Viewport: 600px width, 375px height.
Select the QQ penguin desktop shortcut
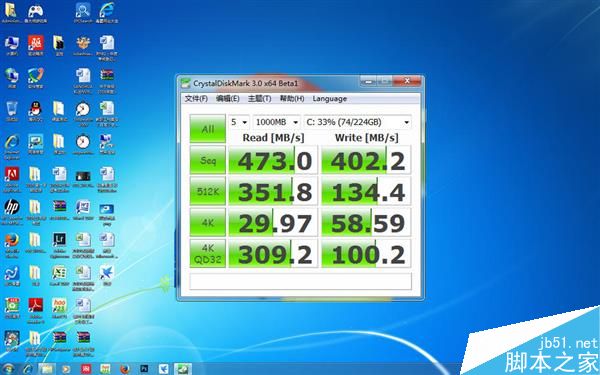[35, 111]
